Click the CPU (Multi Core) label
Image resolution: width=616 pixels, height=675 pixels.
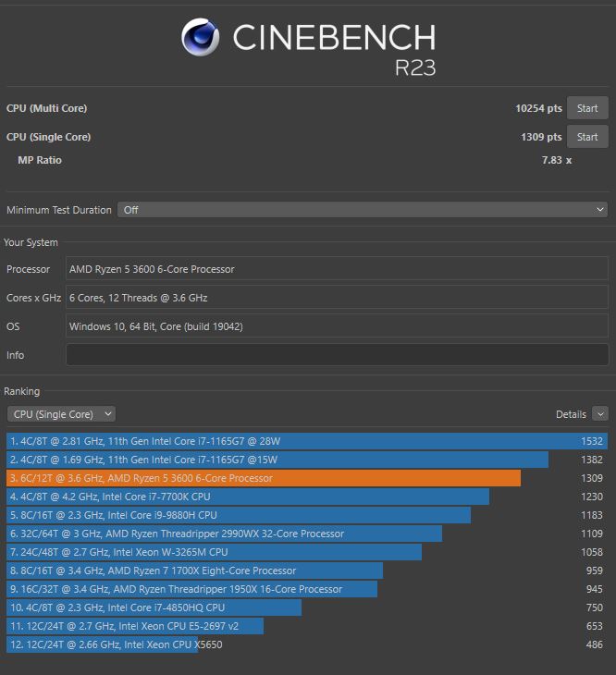point(46,108)
